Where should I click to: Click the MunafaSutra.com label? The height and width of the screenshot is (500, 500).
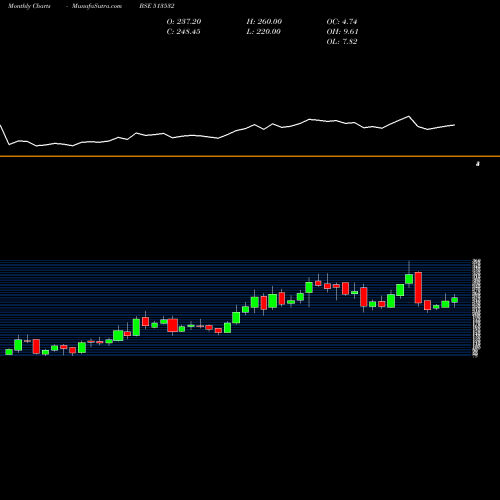click(97, 6)
